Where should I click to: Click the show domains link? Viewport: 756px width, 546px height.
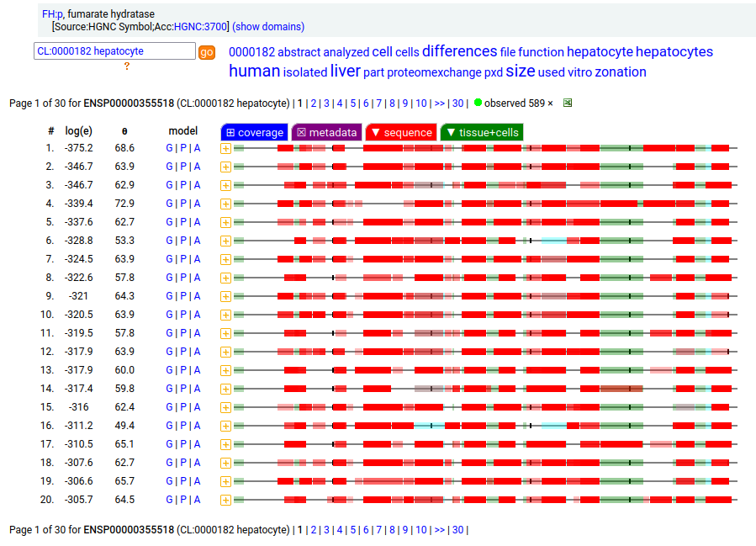(x=268, y=27)
